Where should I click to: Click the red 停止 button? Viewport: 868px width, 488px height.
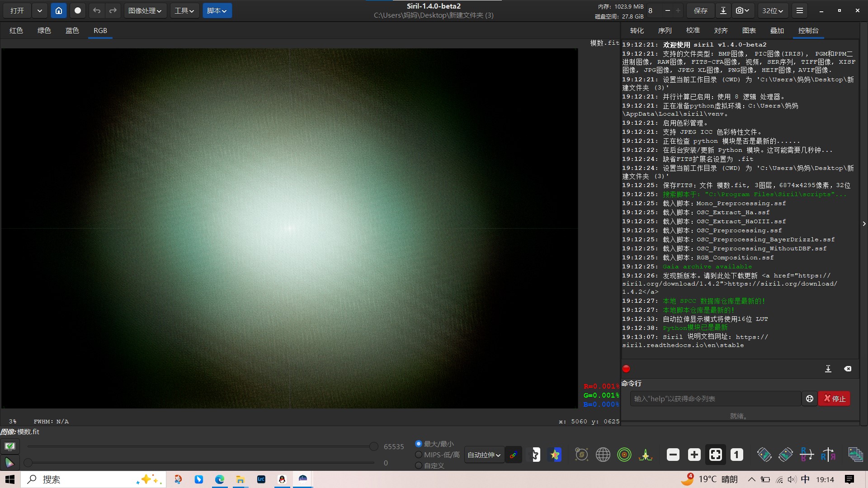point(834,399)
